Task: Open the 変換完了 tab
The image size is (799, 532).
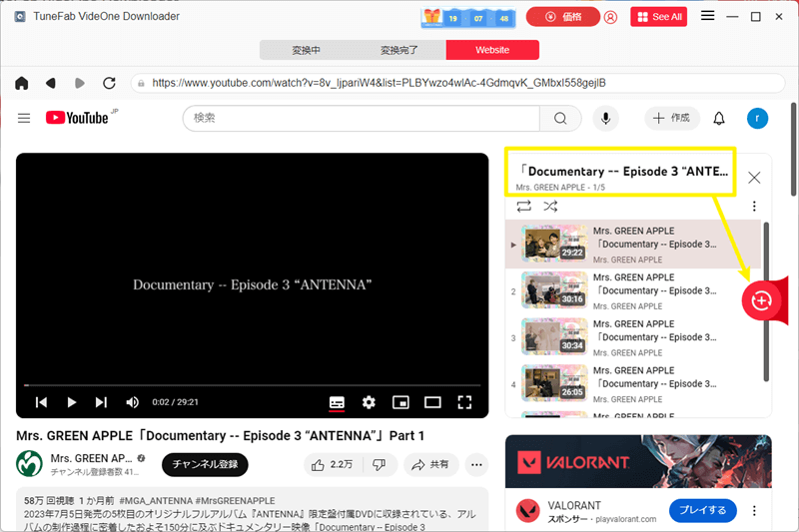Action: coord(399,50)
